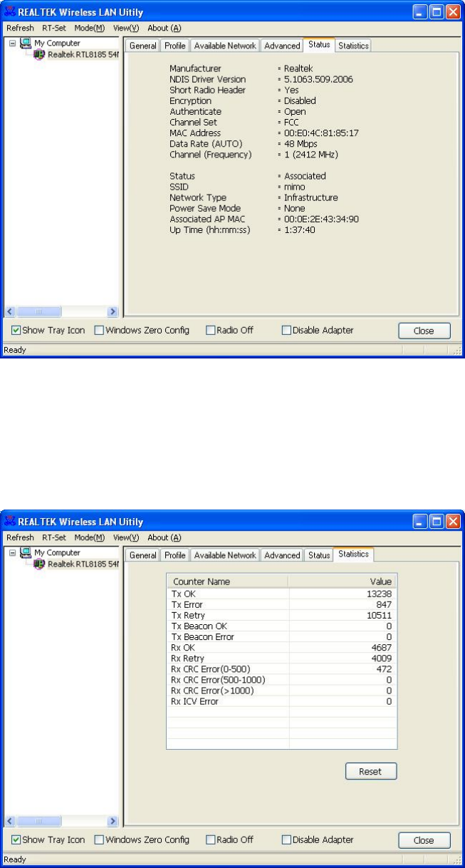Click the tree scrollbar left arrow in the Statistics window
The width and height of the screenshot is (465, 868).
[x=9, y=821]
